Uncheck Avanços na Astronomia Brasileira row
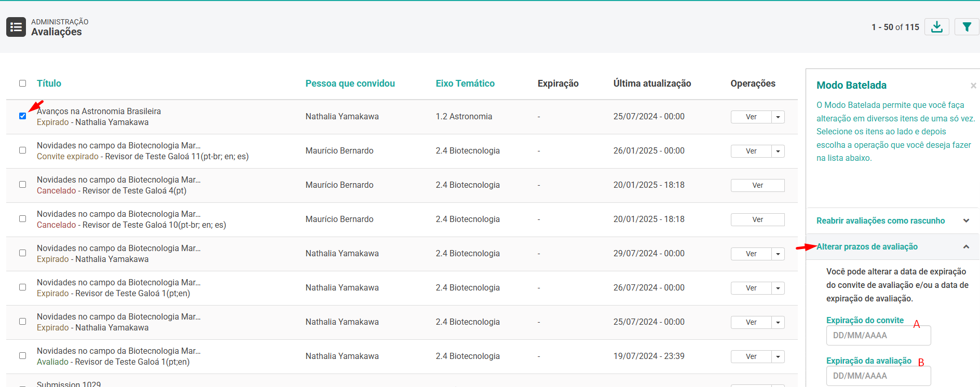Viewport: 980px width, 387px height. click(x=22, y=116)
